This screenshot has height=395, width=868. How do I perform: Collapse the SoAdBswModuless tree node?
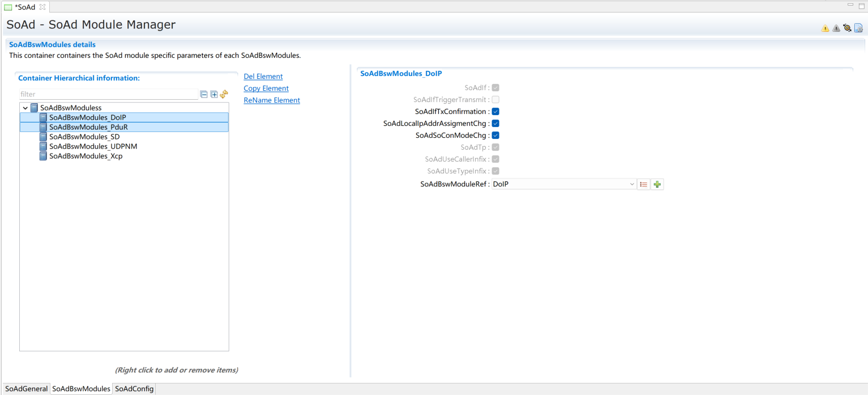[x=25, y=108]
